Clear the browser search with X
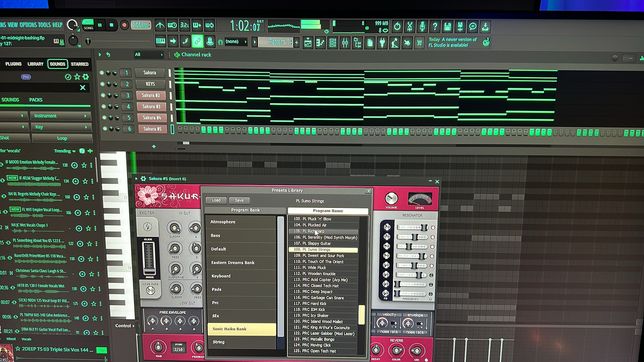 83,88
